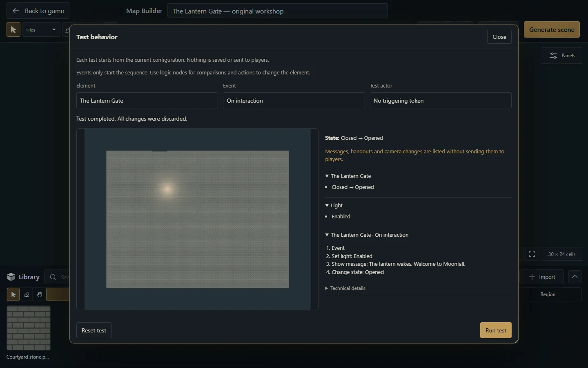Viewport: 588px width, 368px height.
Task: Go Back to game
Action: tap(38, 11)
